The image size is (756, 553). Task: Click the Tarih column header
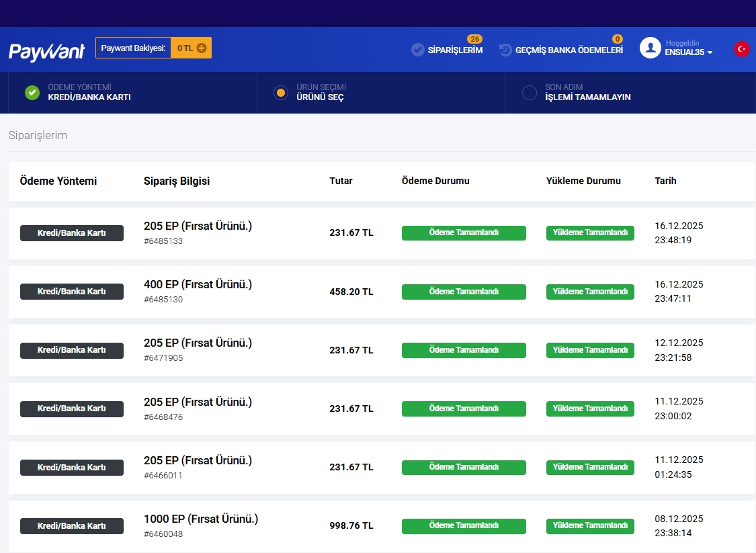(665, 181)
